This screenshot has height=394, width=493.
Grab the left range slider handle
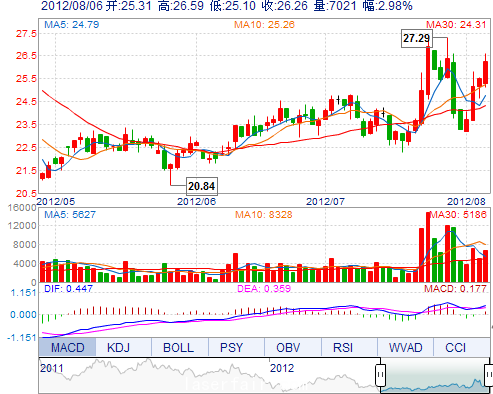point(381,375)
